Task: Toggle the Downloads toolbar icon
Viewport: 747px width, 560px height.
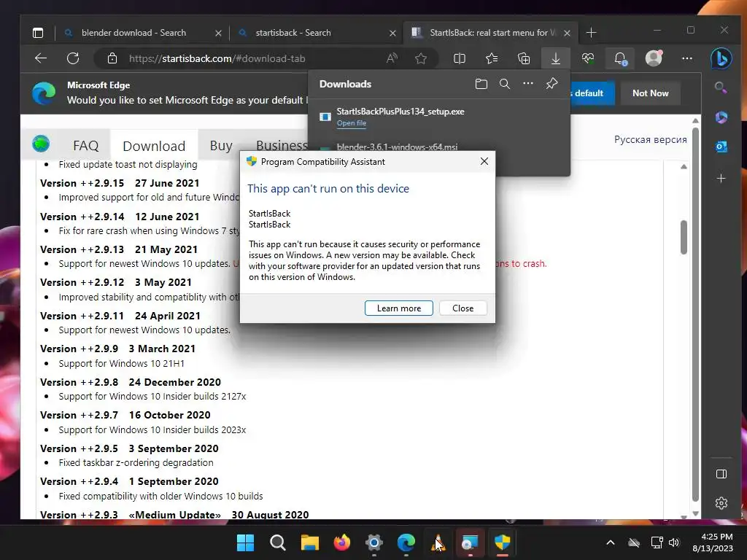Action: (555, 58)
